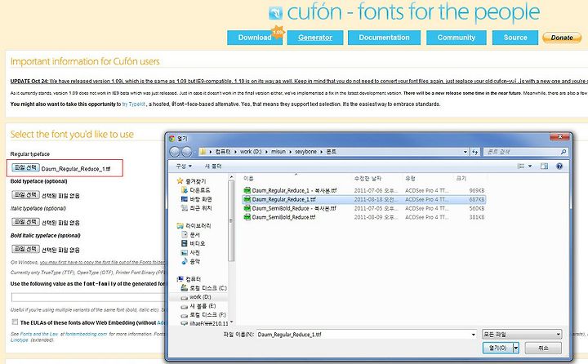Tick the EULAs allow Web Embedding checkbox

coord(15,322)
